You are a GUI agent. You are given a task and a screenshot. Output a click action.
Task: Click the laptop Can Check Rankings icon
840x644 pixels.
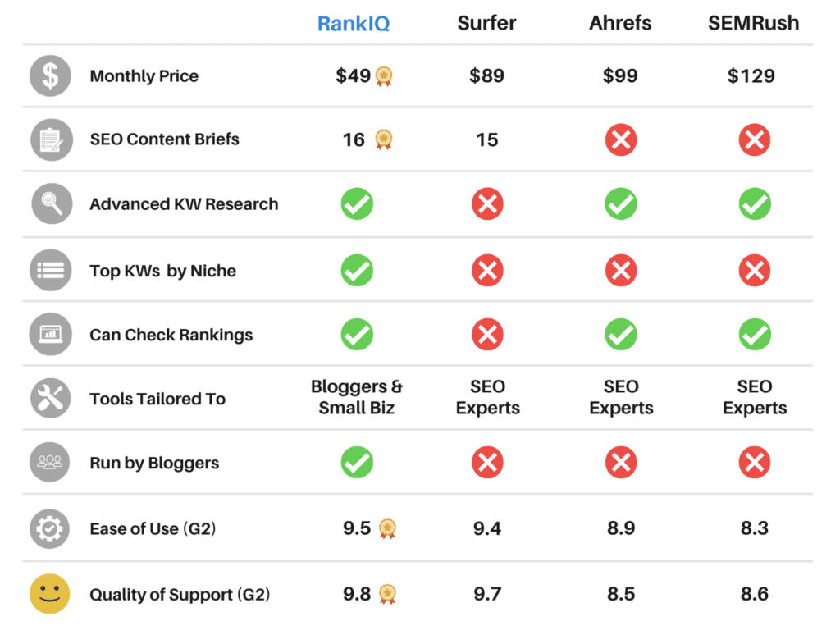click(x=51, y=335)
